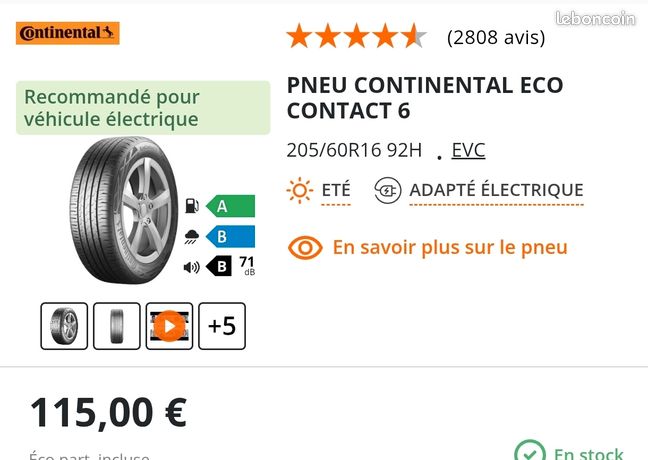
Task: Click the green En stock checkmark icon
Action: 530,451
